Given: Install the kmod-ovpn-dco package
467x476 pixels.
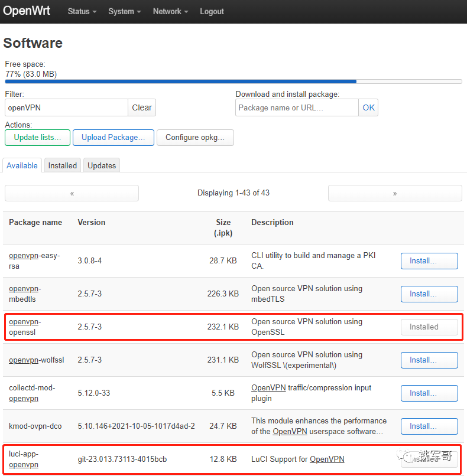Looking at the screenshot, I should point(429,426).
